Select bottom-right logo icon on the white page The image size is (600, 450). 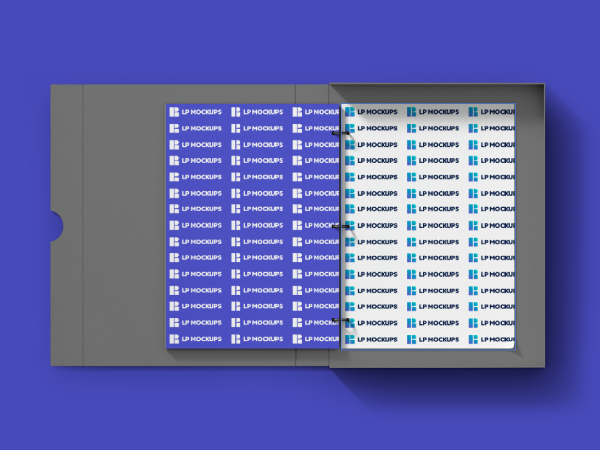(x=473, y=339)
